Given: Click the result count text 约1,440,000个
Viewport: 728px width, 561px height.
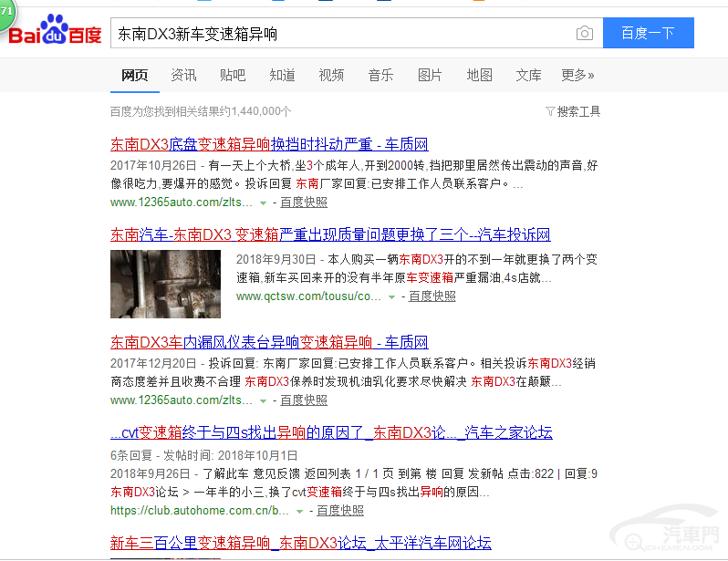Looking at the screenshot, I should click(x=255, y=111).
